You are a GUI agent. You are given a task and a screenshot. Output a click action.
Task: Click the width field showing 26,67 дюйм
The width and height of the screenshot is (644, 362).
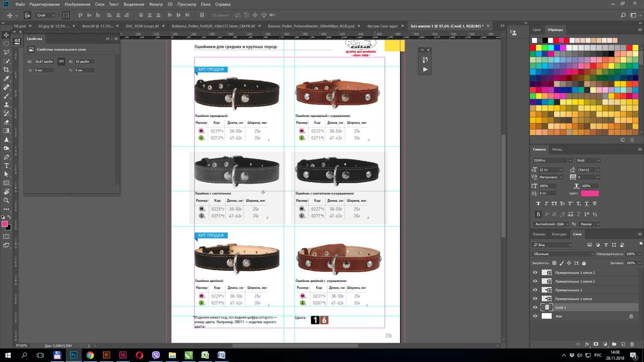44,61
